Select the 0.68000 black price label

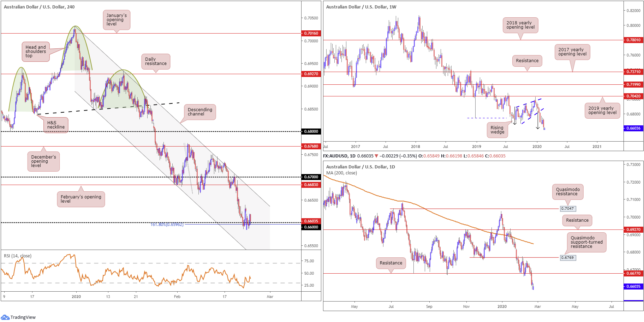[311, 131]
